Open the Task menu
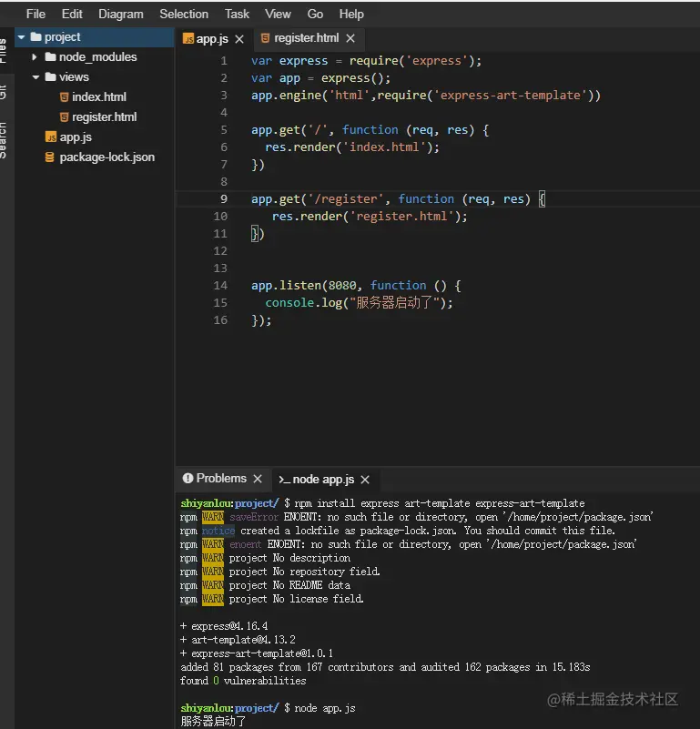This screenshot has height=729, width=700. tap(237, 14)
